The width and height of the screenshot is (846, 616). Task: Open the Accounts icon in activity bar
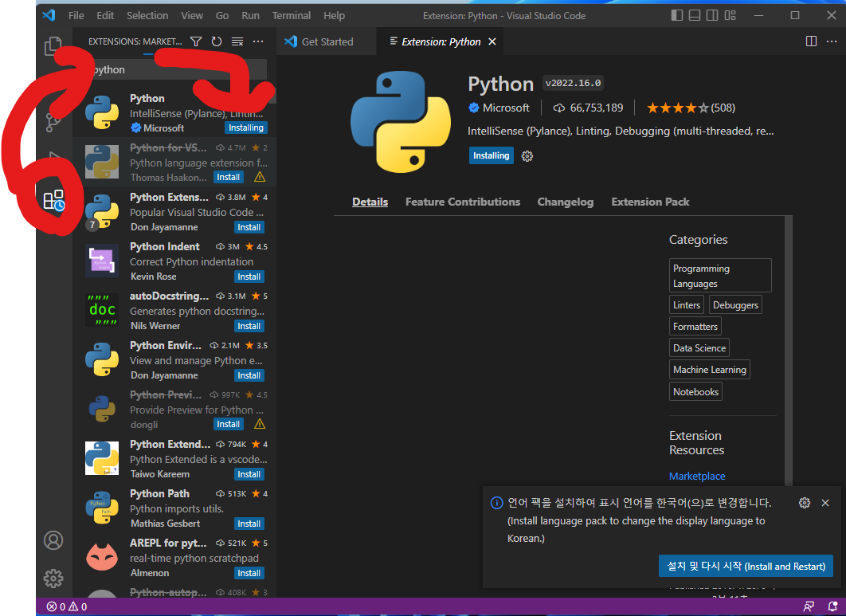tap(53, 539)
